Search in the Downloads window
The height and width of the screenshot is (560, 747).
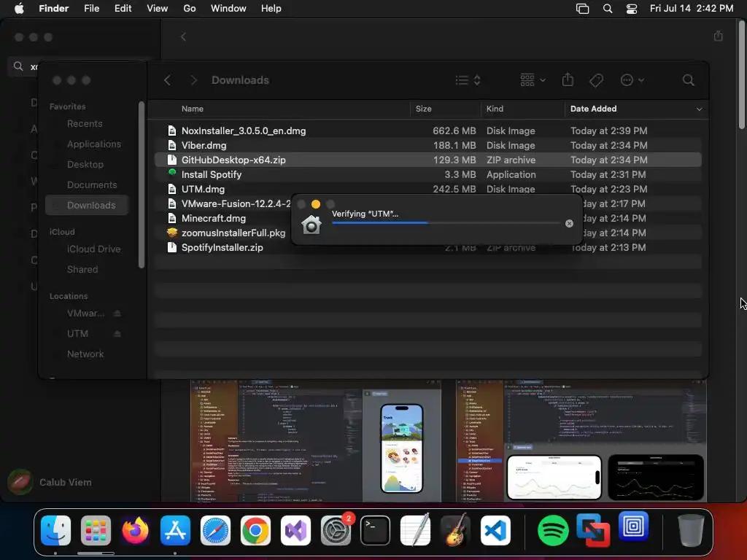(689, 80)
